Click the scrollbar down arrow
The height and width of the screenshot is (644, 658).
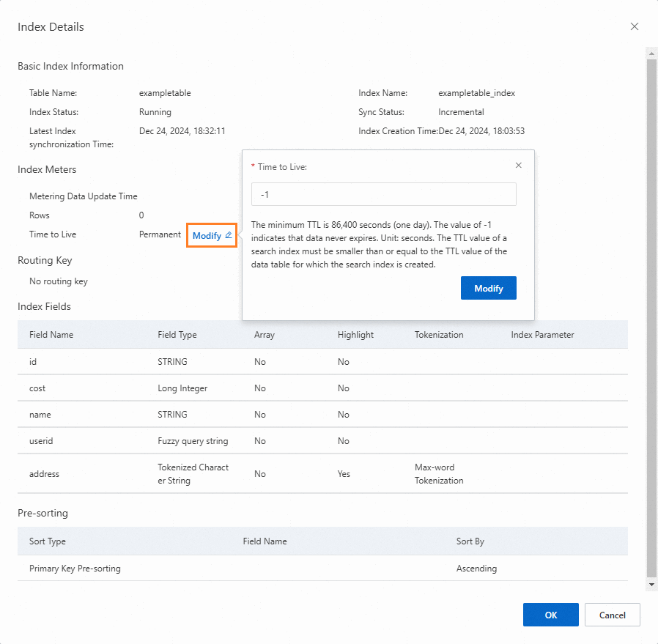(x=651, y=584)
